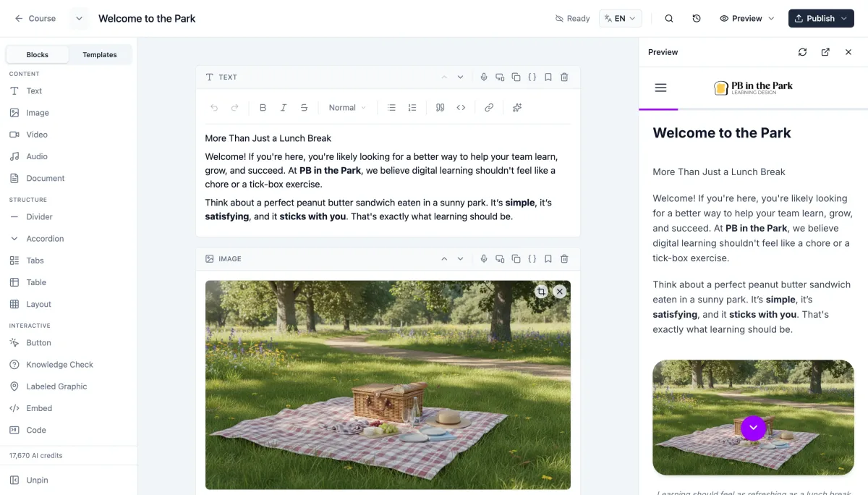Open the link insertion tool
This screenshot has width=868, height=495.
point(489,107)
